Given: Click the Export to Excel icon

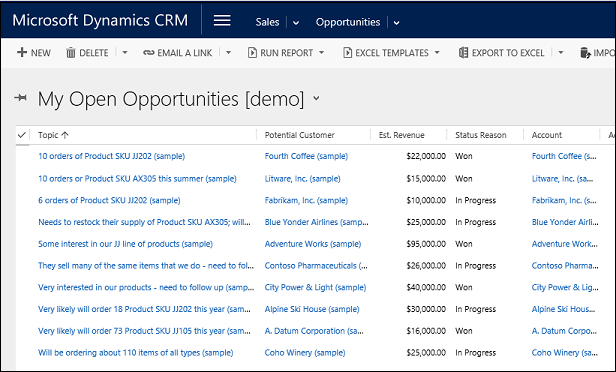Looking at the screenshot, I should pyautogui.click(x=464, y=53).
